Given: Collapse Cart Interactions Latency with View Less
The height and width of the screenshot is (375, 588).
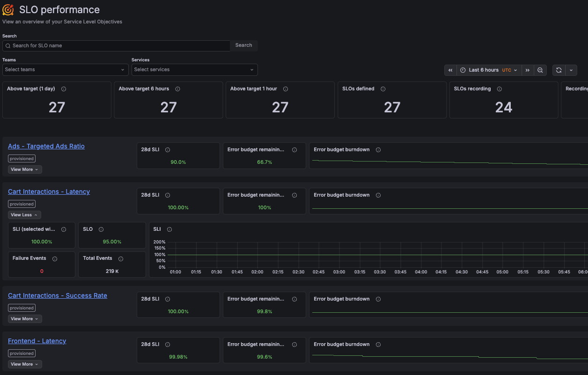Looking at the screenshot, I should (24, 215).
